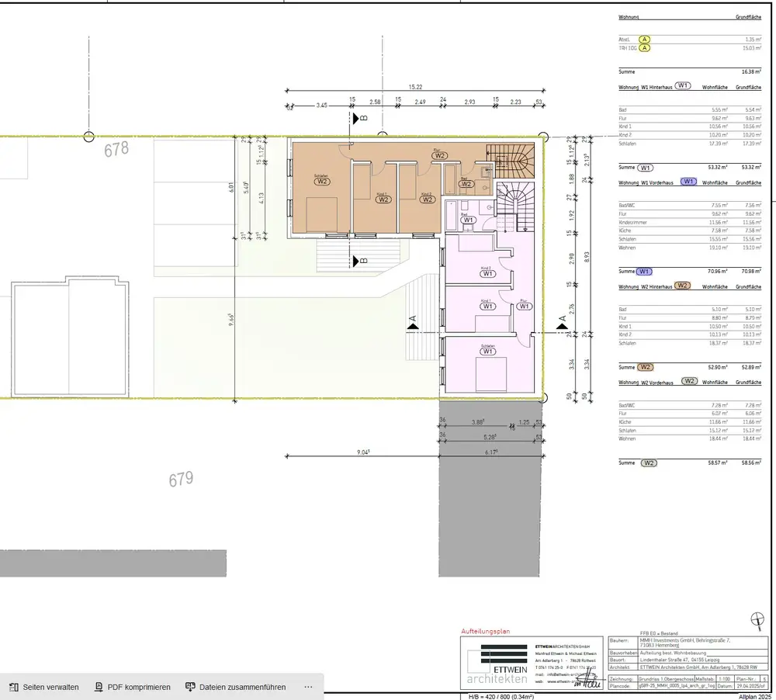Click the W1 Kind 1 room tag
Image resolution: width=776 pixels, height=700 pixels.
[487, 307]
